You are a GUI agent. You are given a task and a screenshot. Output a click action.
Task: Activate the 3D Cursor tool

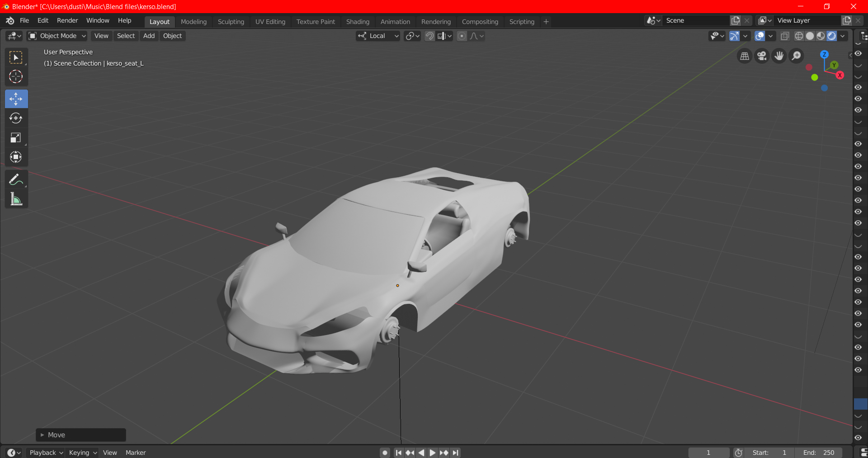[16, 76]
